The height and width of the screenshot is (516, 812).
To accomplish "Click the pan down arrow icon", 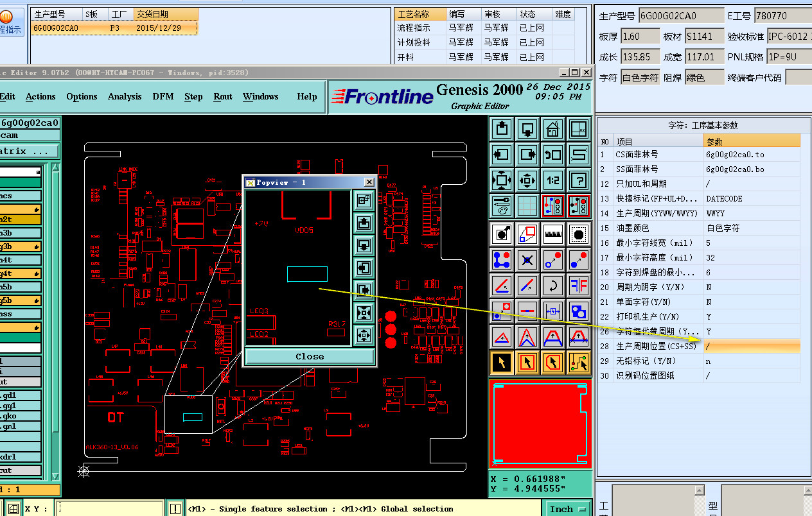I will click(x=527, y=128).
